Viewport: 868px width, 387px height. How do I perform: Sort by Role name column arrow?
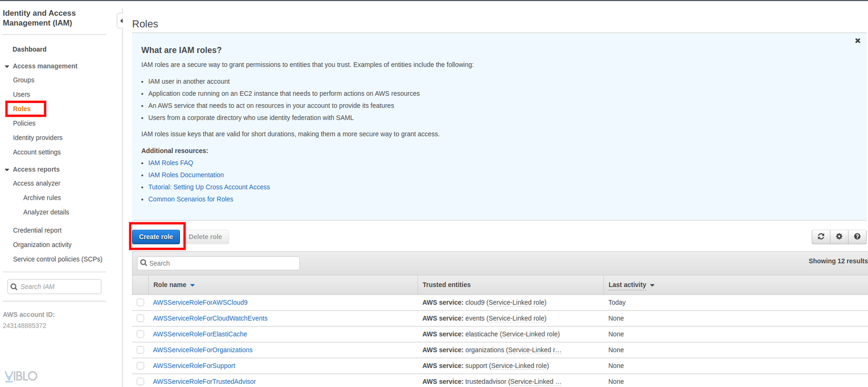pos(193,285)
